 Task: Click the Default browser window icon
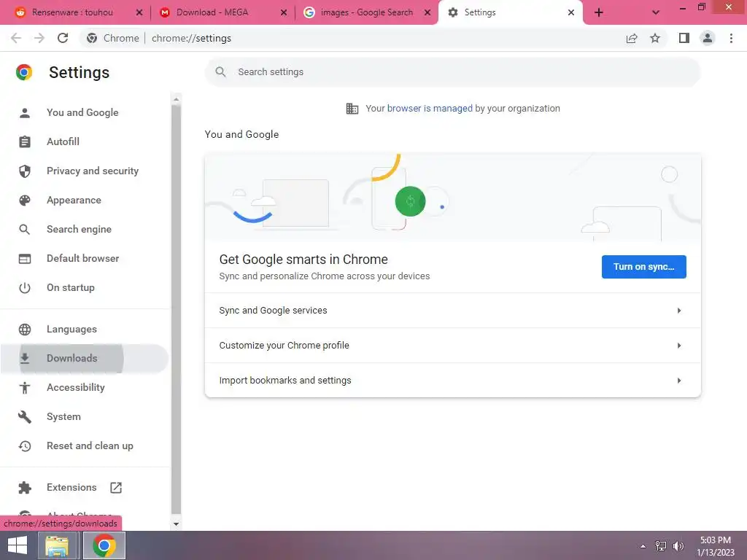tap(25, 259)
